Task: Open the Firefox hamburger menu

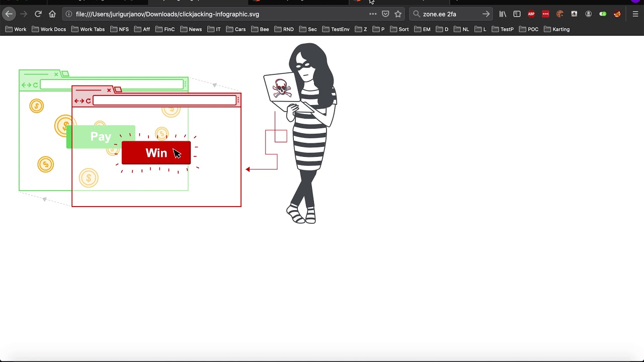Action: [x=635, y=14]
